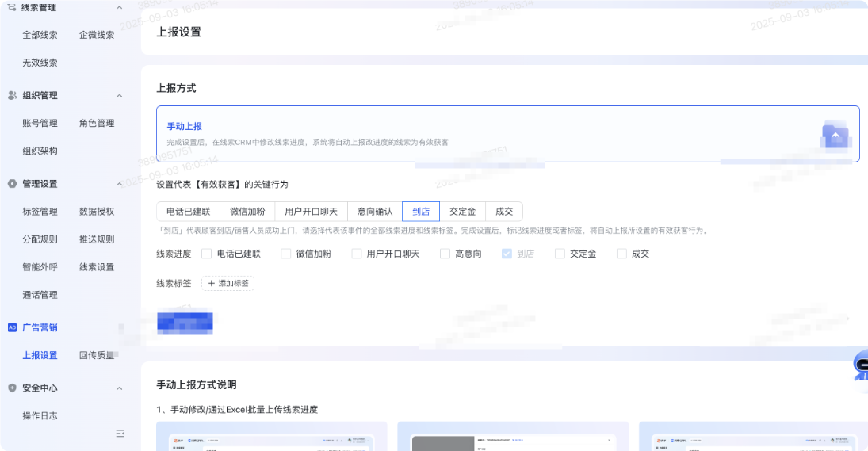868x451 pixels.
Task: Select the 到店 key behavior tab
Action: point(421,212)
